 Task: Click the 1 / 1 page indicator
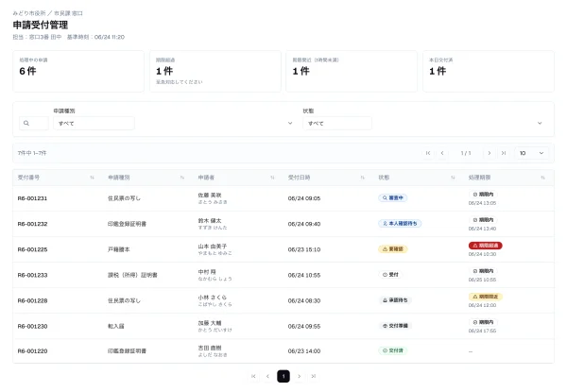click(466, 153)
